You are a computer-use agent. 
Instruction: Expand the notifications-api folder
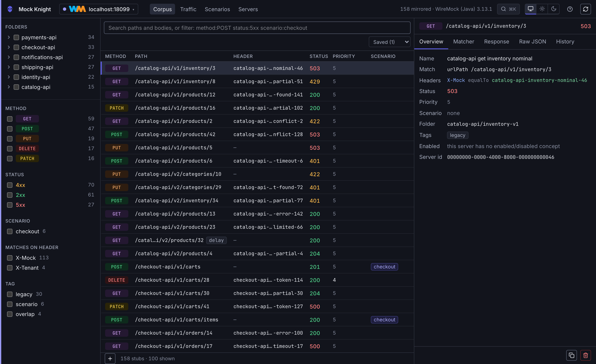coord(9,57)
